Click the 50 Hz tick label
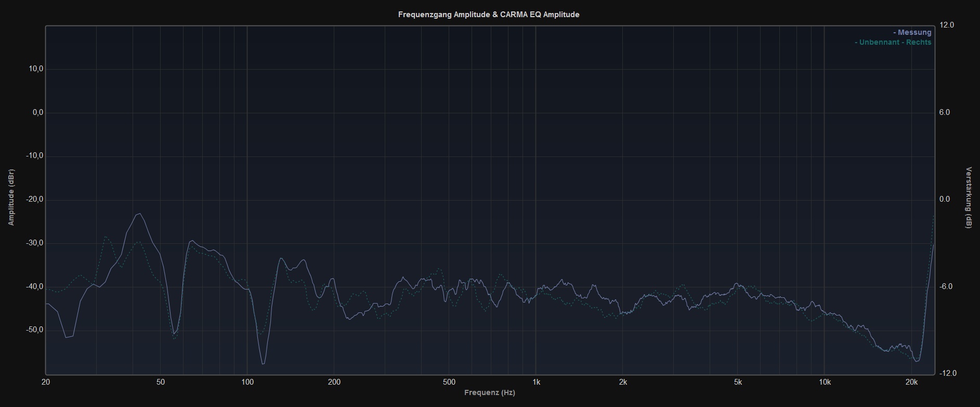 (160, 382)
